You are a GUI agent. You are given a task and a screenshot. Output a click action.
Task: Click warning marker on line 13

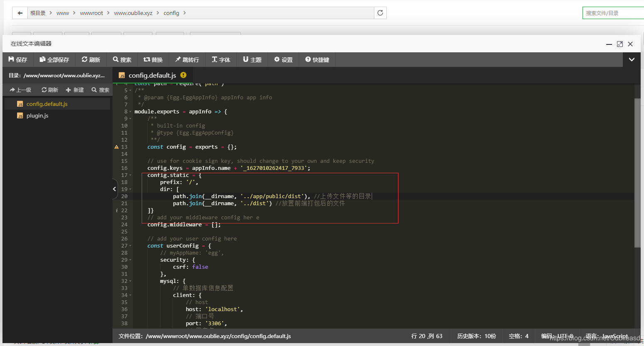click(116, 147)
